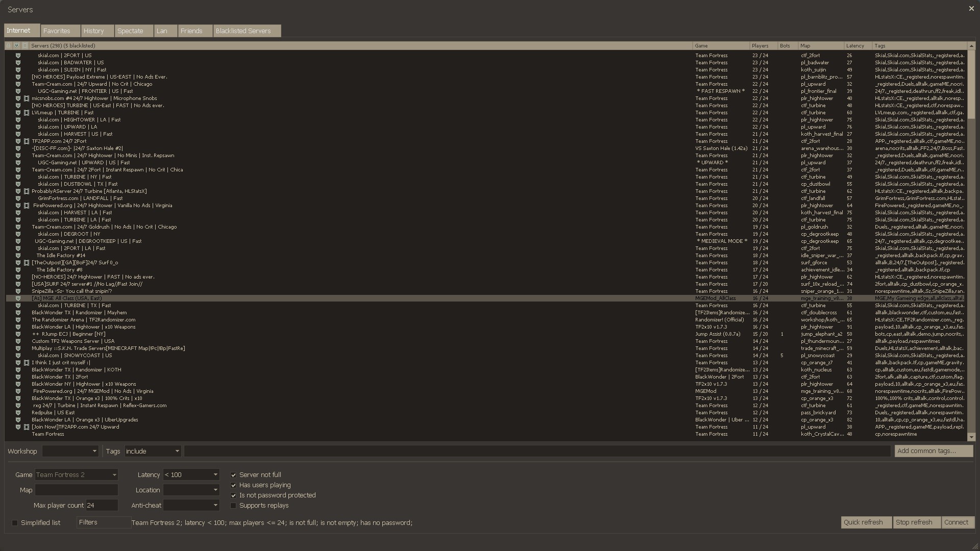
Task: Sort by Bots column header
Action: (x=788, y=46)
